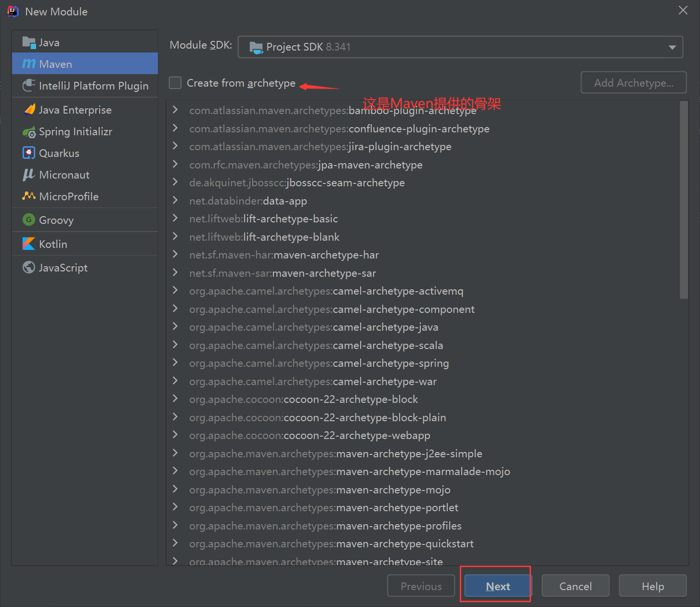Expand the jira-plugin-archetype entry
This screenshot has width=700, height=607.
pyautogui.click(x=175, y=146)
